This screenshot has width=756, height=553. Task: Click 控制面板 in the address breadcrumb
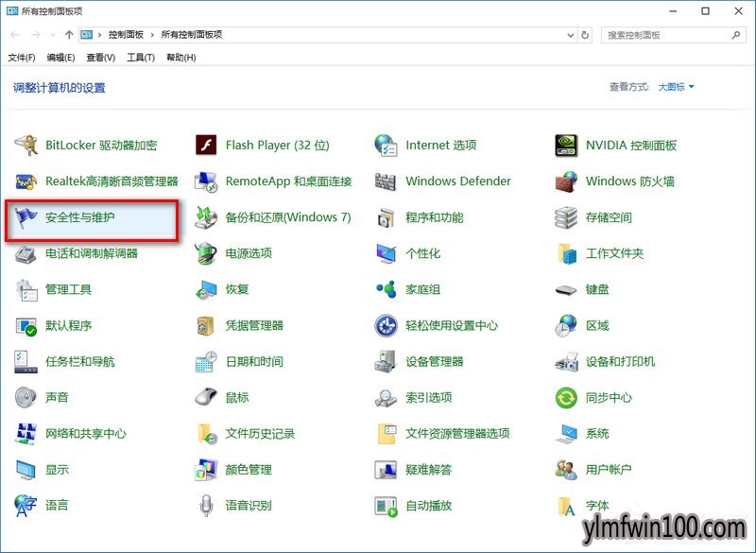[x=126, y=35]
